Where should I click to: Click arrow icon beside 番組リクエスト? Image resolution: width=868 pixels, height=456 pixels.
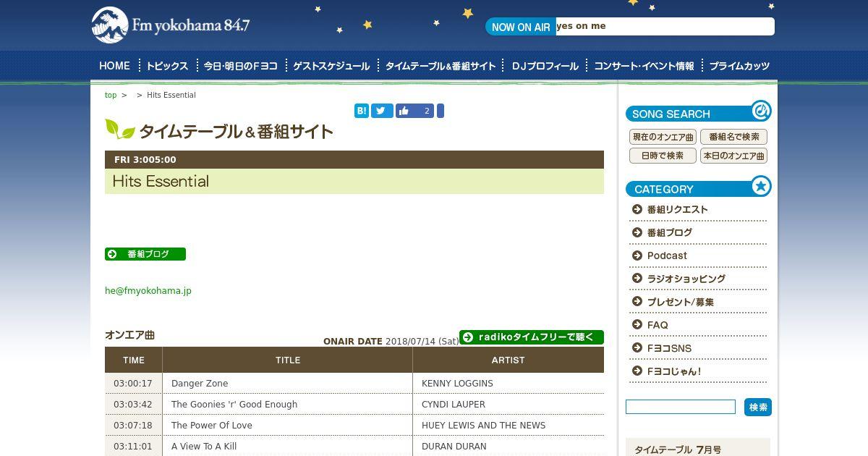pos(637,209)
